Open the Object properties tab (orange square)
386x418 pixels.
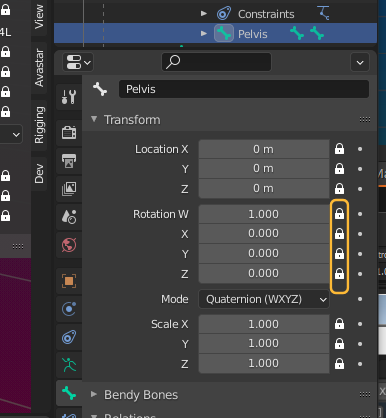pos(69,281)
